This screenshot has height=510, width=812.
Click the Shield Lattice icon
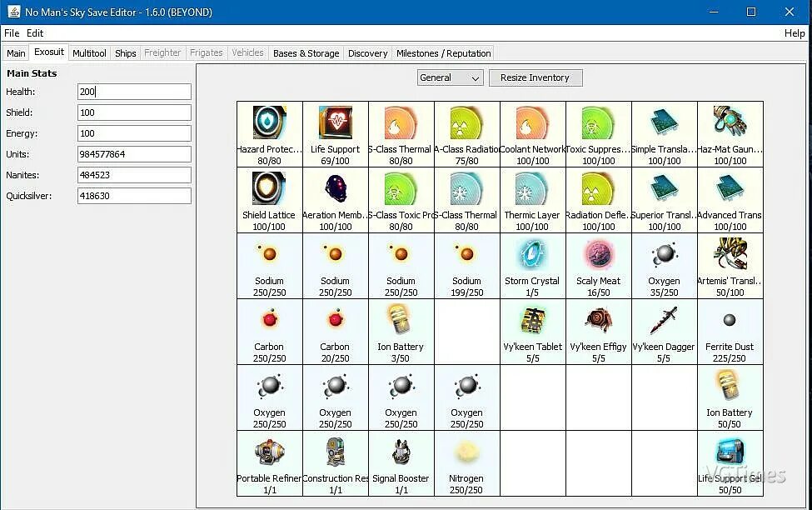click(x=269, y=188)
